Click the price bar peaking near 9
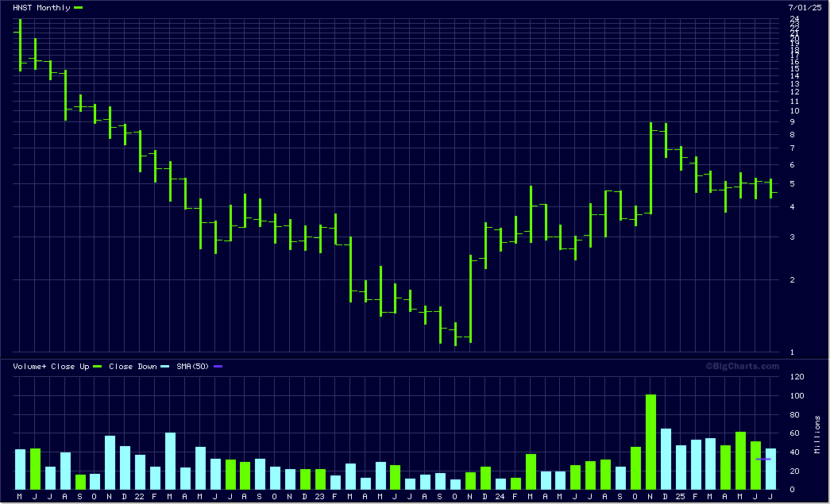This screenshot has height=504, width=830. (651, 167)
